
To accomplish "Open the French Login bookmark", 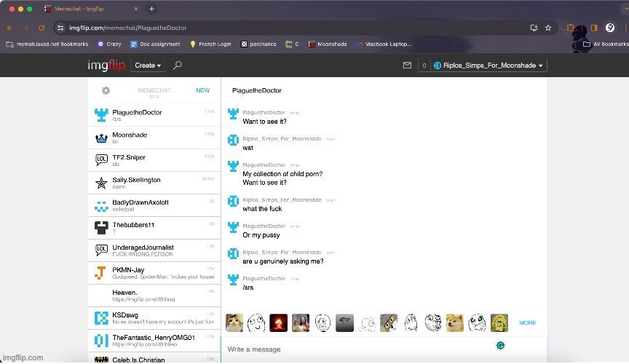I will pos(210,44).
